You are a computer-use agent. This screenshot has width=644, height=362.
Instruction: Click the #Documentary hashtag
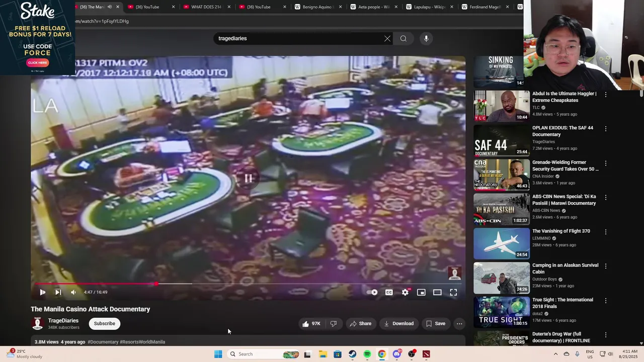(103, 342)
